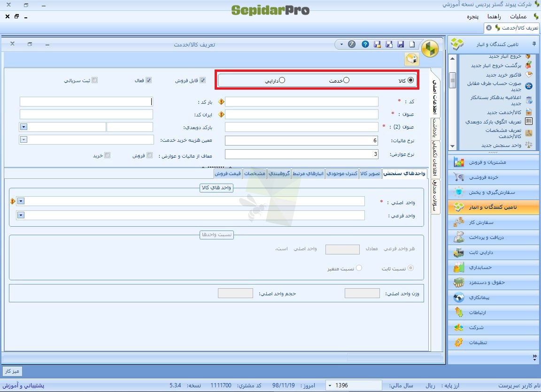541x392 pixels.
Task: Open the واحد فرعی dropdown
Action: (21, 215)
